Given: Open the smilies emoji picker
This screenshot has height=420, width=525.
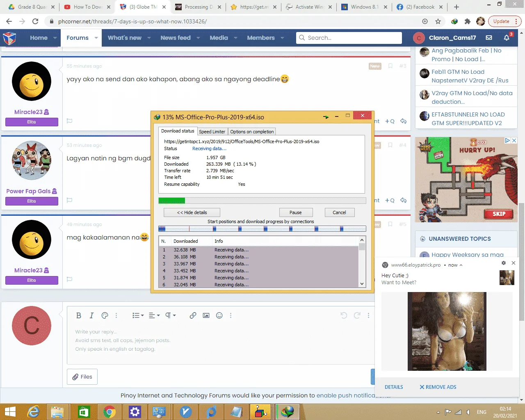Looking at the screenshot, I should coord(219,315).
